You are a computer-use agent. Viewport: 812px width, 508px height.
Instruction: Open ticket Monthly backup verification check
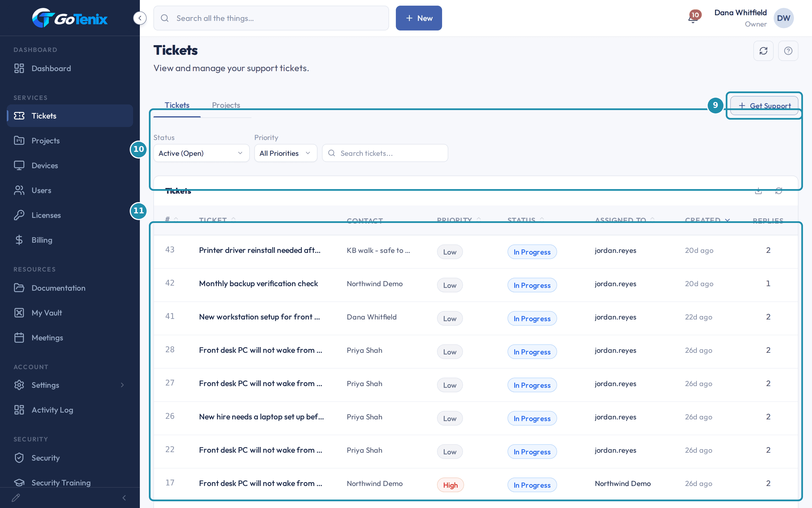pyautogui.click(x=258, y=284)
